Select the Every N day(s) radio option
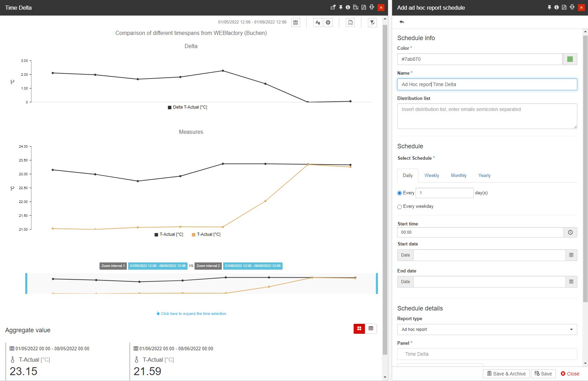588x381 pixels. 400,193
